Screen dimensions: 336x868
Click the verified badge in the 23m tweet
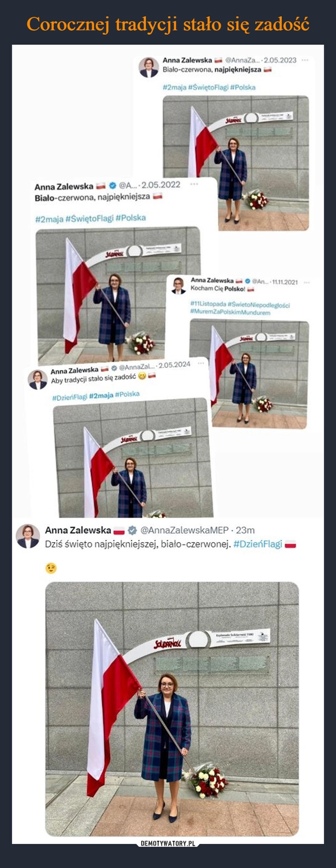tap(132, 530)
